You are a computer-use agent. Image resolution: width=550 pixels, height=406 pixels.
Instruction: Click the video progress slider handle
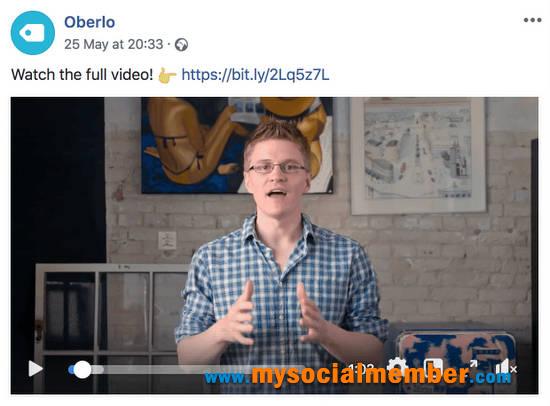tap(82, 370)
